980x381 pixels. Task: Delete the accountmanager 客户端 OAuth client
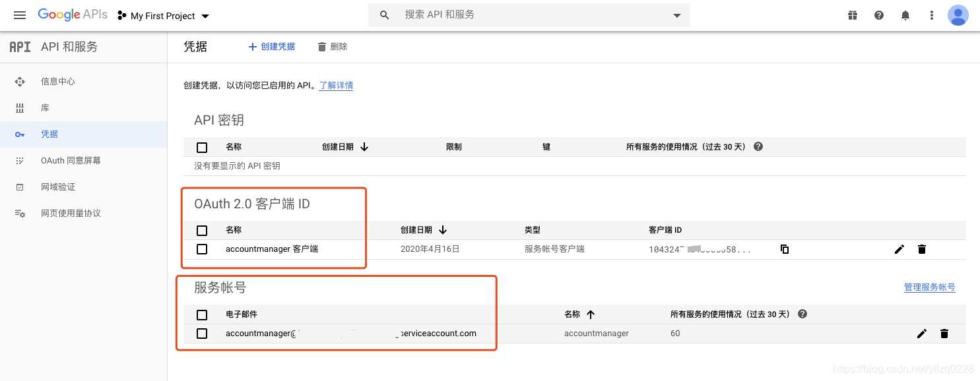pyautogui.click(x=922, y=249)
